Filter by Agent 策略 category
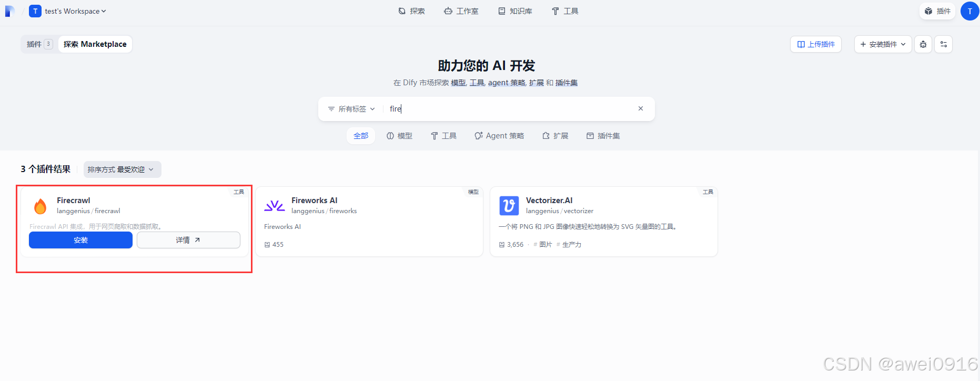This screenshot has height=381, width=980. click(499, 136)
